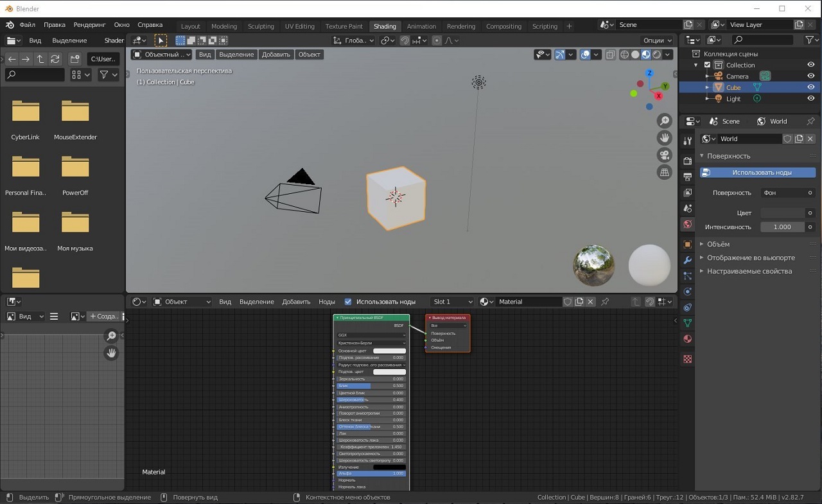
Task: Select the pan hand tool in viewport
Action: coord(665,138)
